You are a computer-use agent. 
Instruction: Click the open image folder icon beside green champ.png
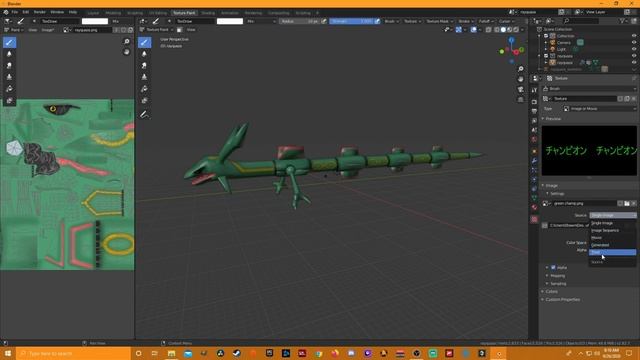point(627,203)
